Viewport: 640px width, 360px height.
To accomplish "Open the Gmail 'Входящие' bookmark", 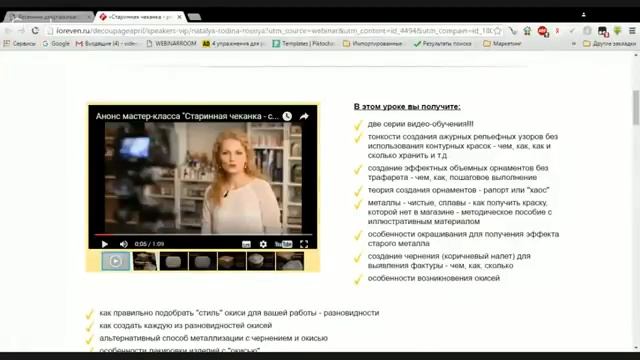I will (107, 43).
